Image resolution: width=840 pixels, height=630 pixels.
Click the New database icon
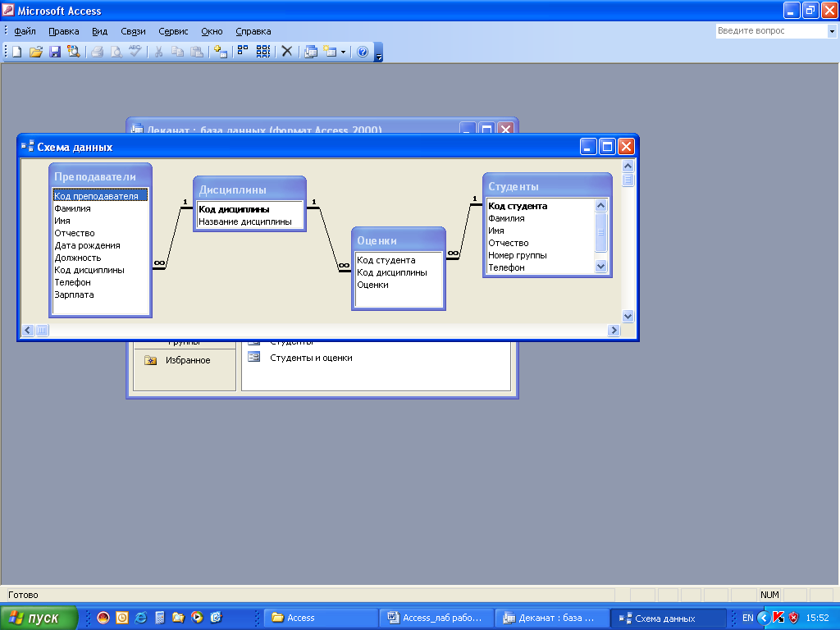[x=16, y=52]
